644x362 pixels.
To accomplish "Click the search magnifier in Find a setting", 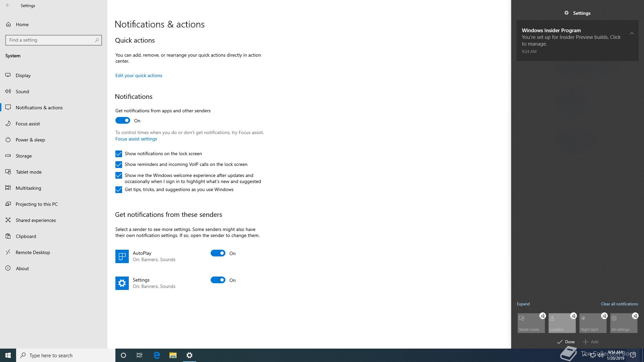I will pos(97,40).
